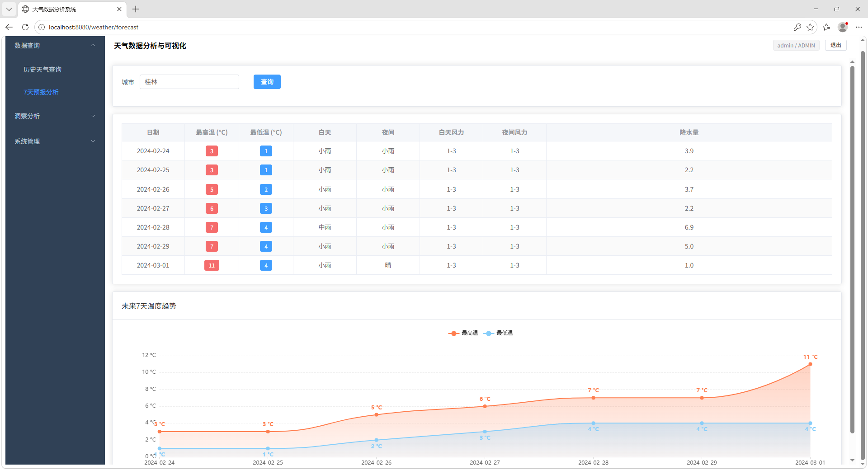
Task: Open the browser profile avatar icon
Action: 843,27
